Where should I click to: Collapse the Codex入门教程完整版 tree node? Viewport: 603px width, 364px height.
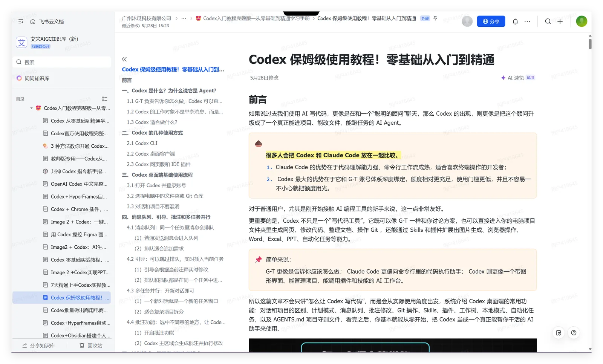[x=31, y=108]
